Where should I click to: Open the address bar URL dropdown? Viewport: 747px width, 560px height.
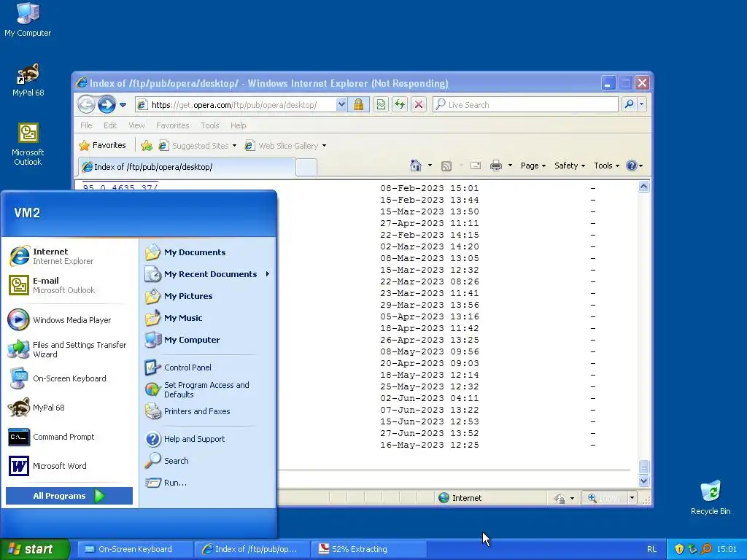pyautogui.click(x=341, y=104)
